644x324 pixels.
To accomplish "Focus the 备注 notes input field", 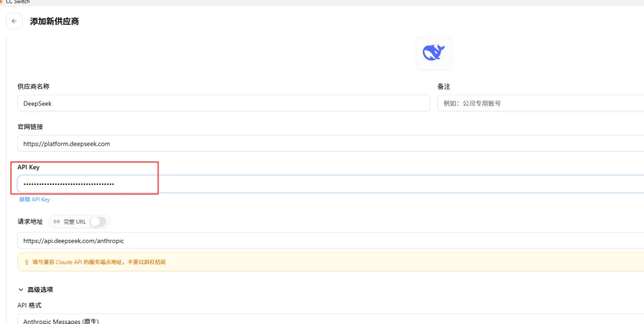I will coord(540,103).
